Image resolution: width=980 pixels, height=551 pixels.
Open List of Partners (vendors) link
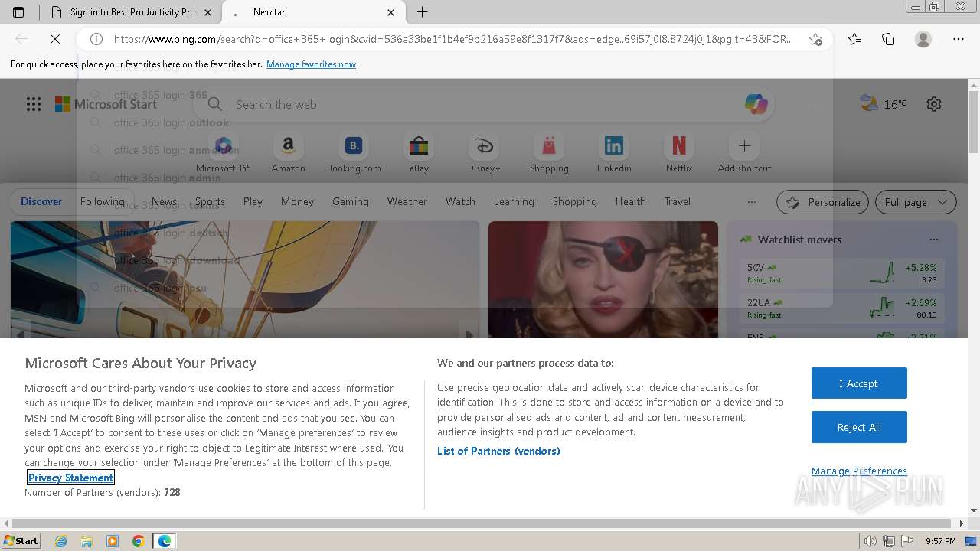point(498,451)
